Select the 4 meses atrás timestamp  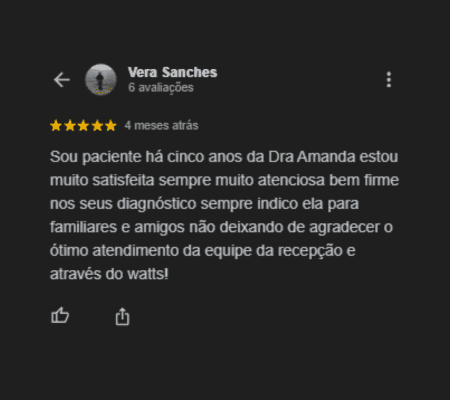click(x=161, y=126)
